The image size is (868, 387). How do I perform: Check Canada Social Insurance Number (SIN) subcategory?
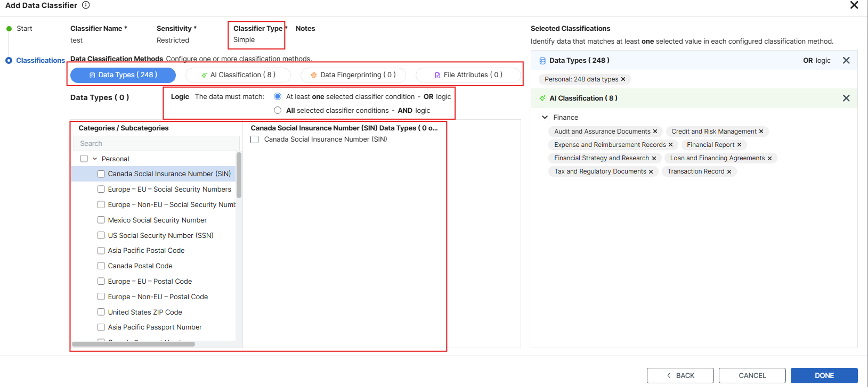[101, 174]
